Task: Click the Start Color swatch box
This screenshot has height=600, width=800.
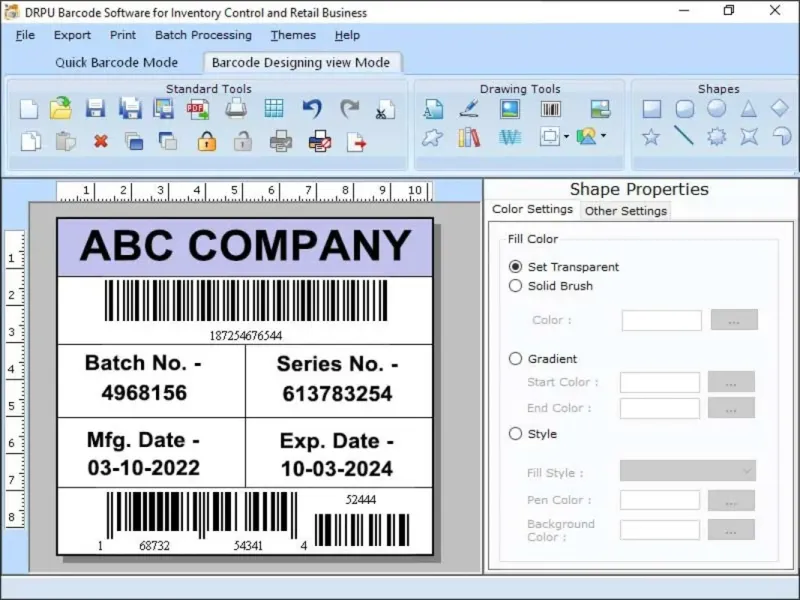Action: 660,382
